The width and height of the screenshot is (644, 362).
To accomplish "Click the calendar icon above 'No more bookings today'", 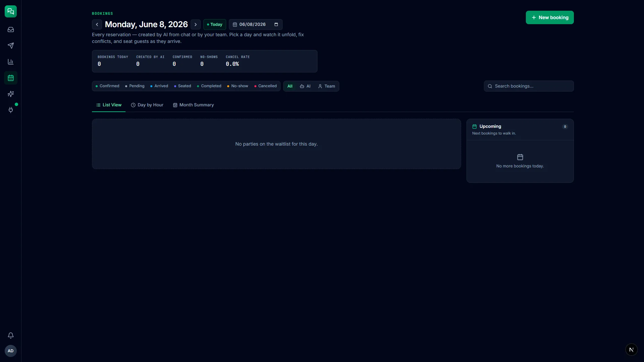I will coord(520,157).
